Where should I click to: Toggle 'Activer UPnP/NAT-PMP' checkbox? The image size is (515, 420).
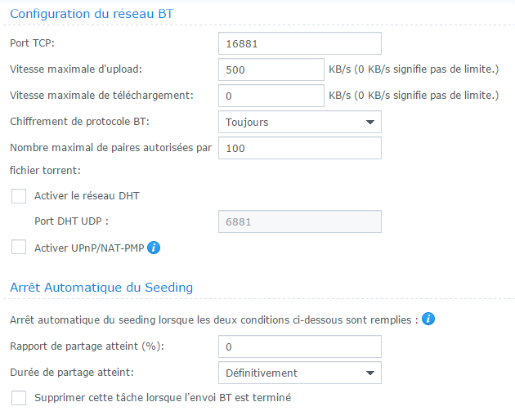[x=19, y=247]
